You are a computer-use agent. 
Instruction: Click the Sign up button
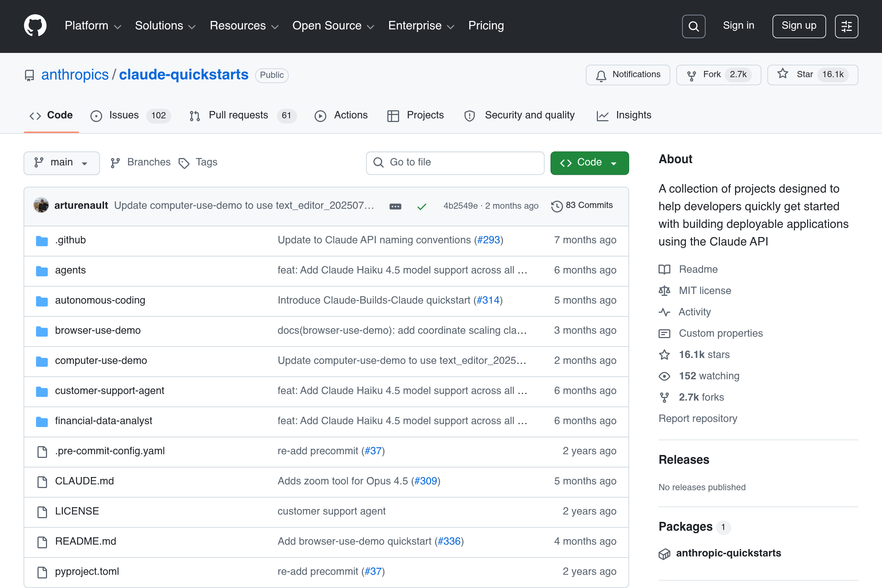pos(798,26)
